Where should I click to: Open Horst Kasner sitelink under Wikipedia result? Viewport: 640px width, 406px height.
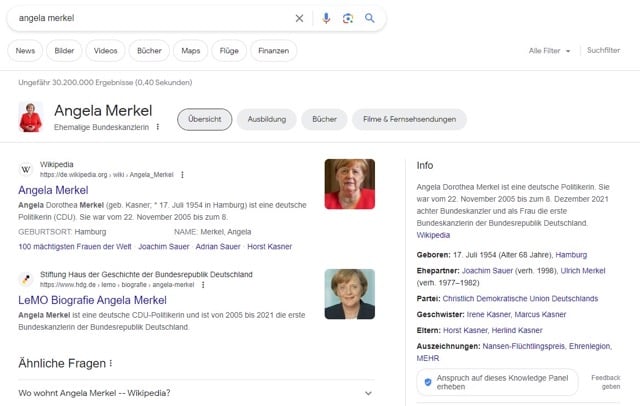pos(269,246)
